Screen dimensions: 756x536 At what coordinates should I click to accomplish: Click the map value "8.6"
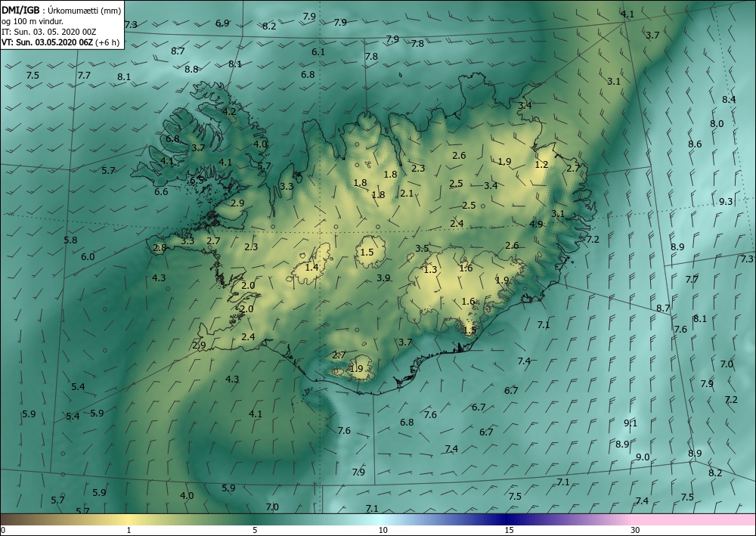tap(695, 144)
